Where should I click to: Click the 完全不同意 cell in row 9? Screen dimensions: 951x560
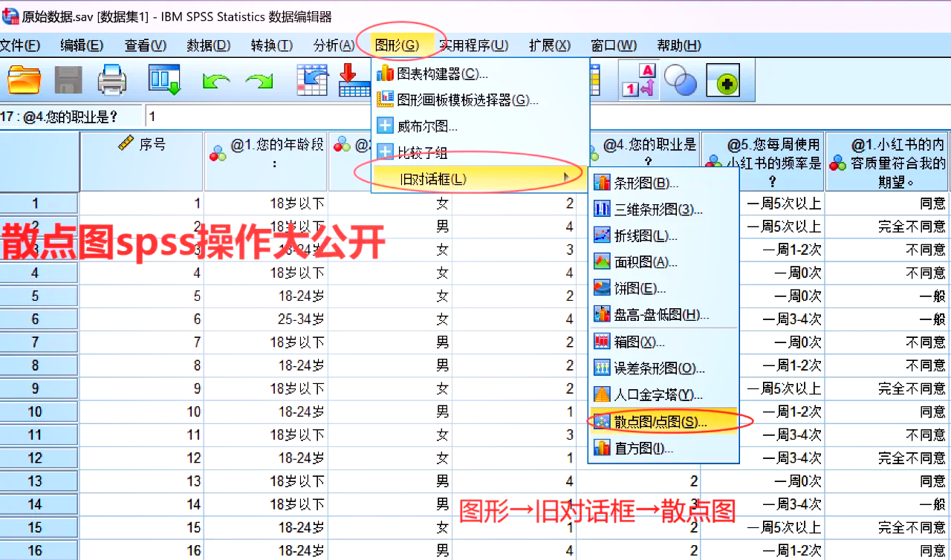tap(888, 388)
